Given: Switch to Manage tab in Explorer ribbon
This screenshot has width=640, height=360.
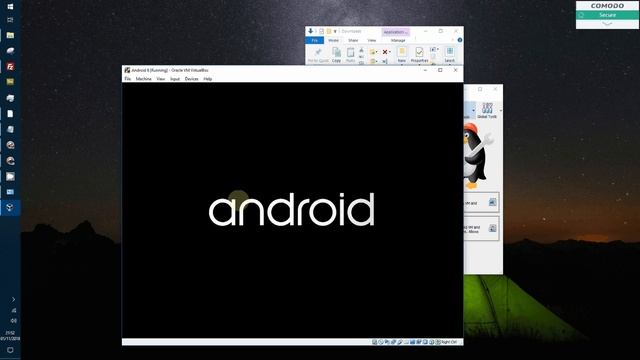Looking at the screenshot, I should pyautogui.click(x=398, y=40).
